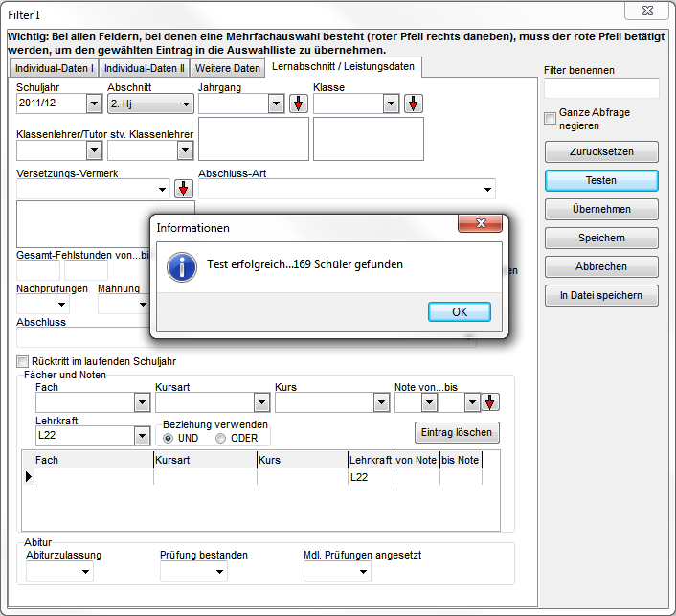Switch to Individual-Daten I tab
This screenshot has width=676, height=616.
tap(54, 69)
